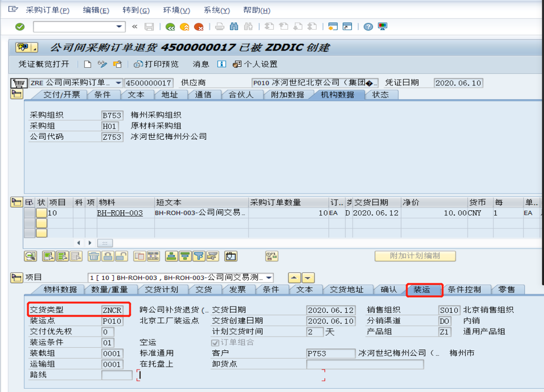Click 个人设置 button
This screenshot has height=392, width=544.
click(255, 64)
